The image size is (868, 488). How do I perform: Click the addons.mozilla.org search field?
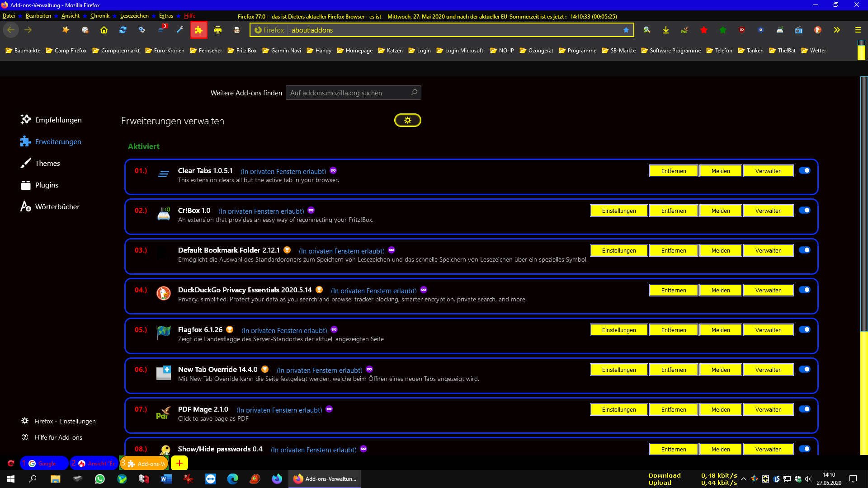pos(348,93)
